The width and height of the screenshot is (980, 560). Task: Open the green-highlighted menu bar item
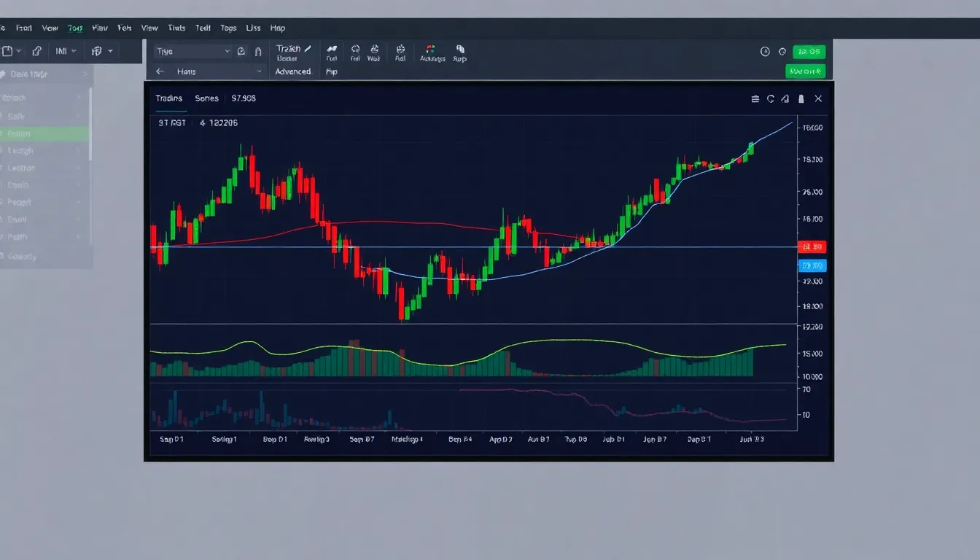tap(75, 28)
